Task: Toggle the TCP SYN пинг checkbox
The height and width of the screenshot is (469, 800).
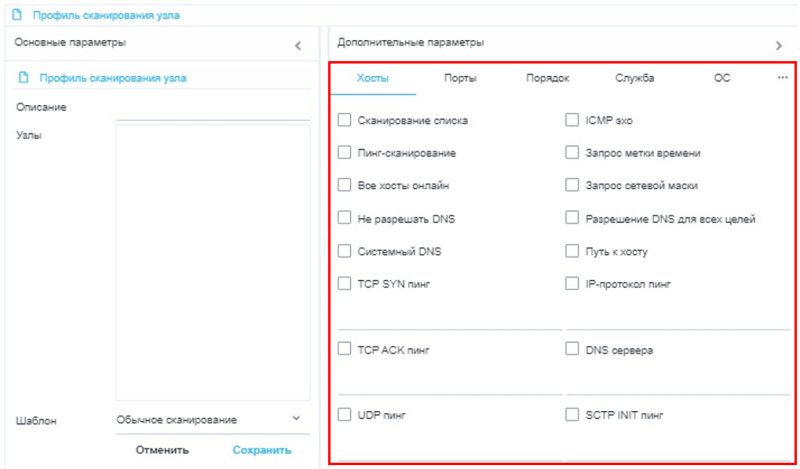Action: [345, 284]
